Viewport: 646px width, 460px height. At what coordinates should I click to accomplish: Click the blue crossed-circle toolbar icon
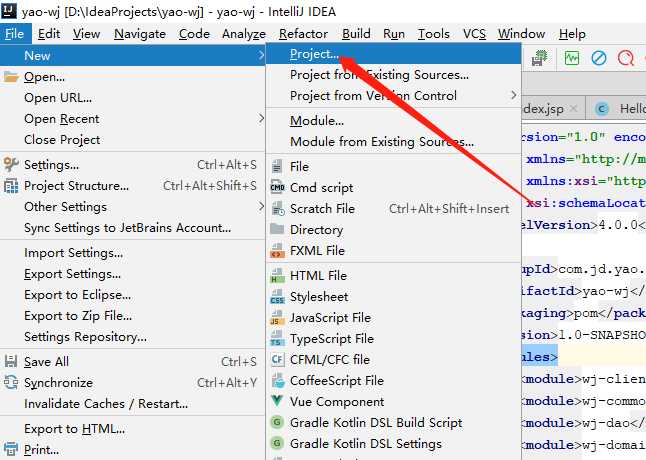tap(599, 58)
